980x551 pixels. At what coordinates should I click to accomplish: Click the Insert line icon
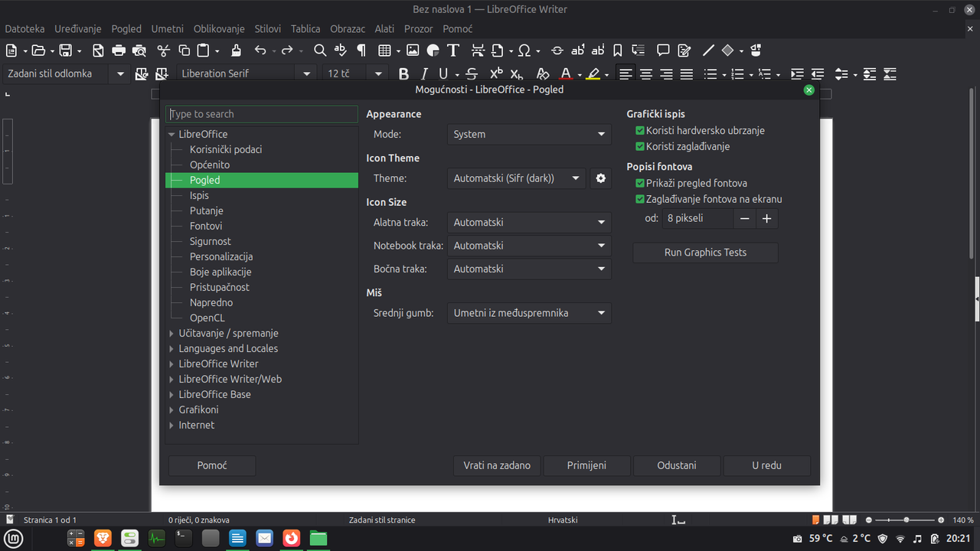pyautogui.click(x=708, y=51)
